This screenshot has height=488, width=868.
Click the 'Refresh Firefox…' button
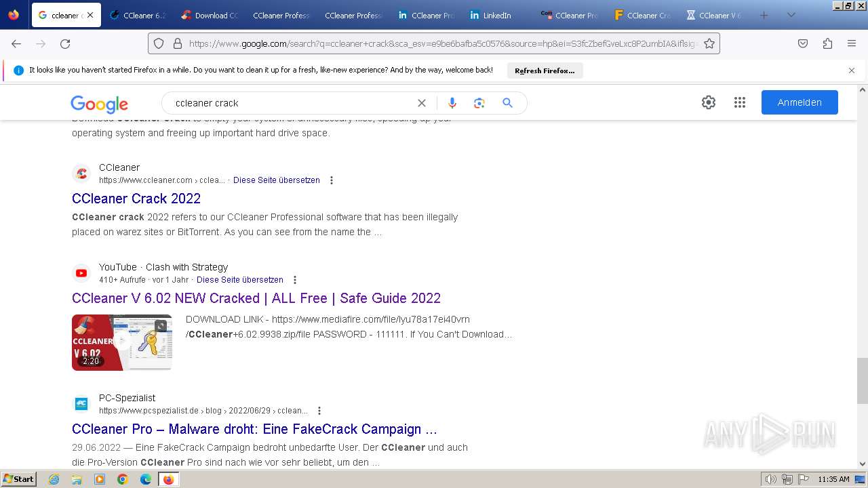pos(545,70)
